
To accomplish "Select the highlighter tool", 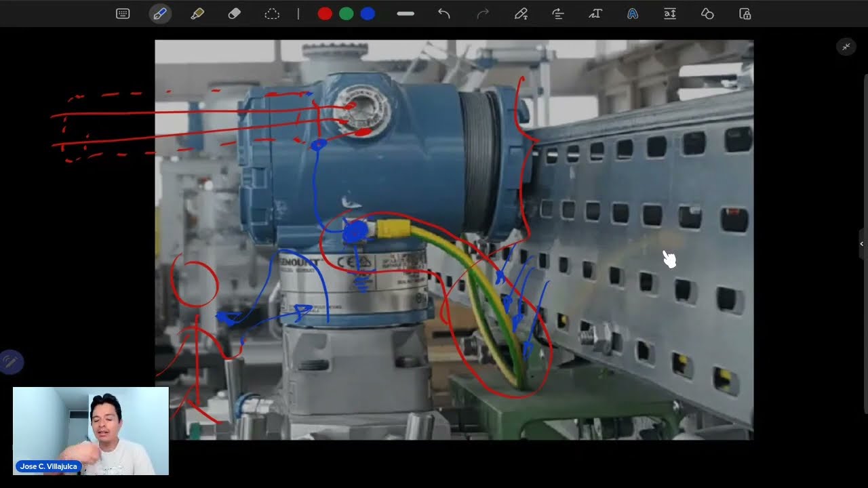I will [x=197, y=14].
